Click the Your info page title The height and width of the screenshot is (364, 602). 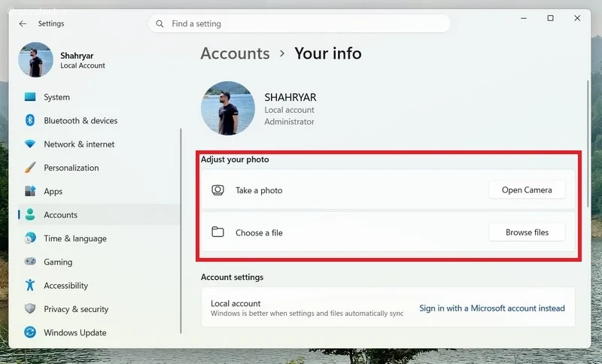[x=328, y=53]
